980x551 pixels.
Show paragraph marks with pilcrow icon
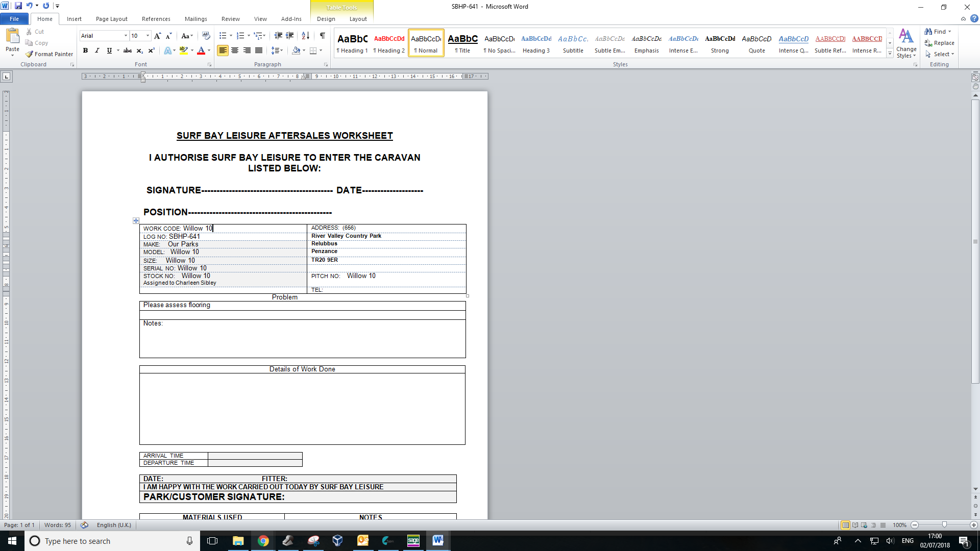coord(322,36)
